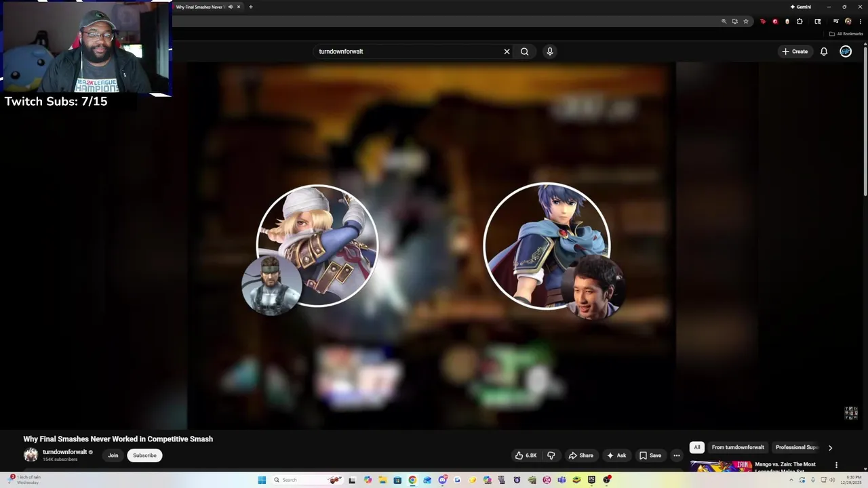Open Microsoft Teams from taskbar

click(561, 480)
